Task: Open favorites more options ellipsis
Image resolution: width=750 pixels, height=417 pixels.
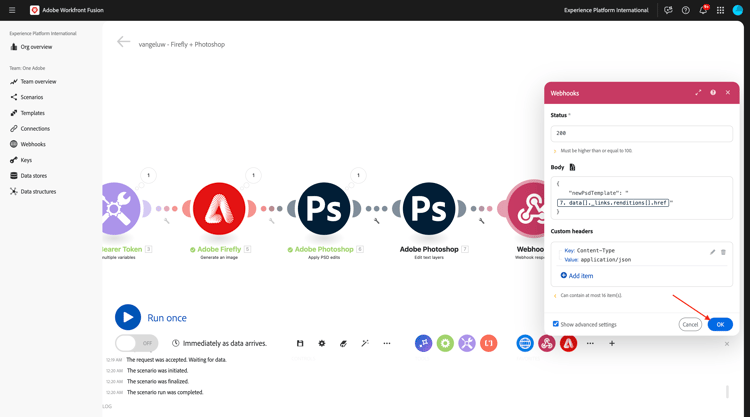Action: click(x=590, y=343)
